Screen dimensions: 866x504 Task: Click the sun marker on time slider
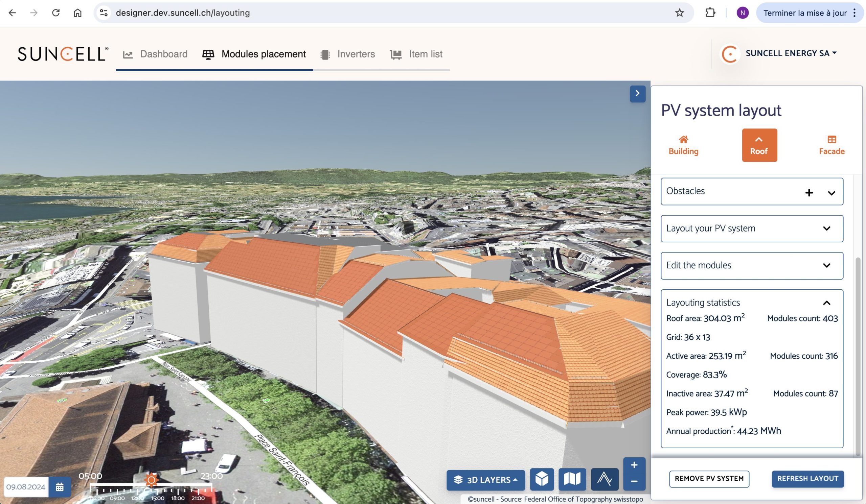click(x=151, y=480)
